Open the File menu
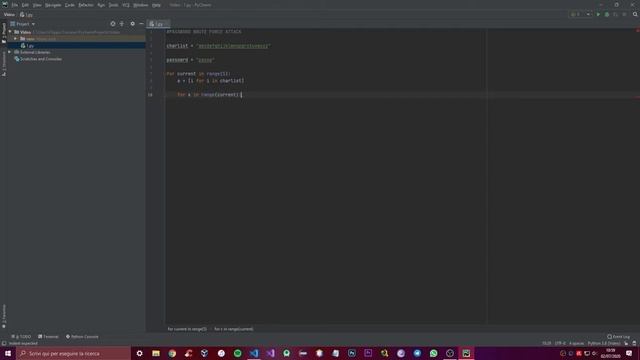The height and width of the screenshot is (360, 640). point(15,5)
